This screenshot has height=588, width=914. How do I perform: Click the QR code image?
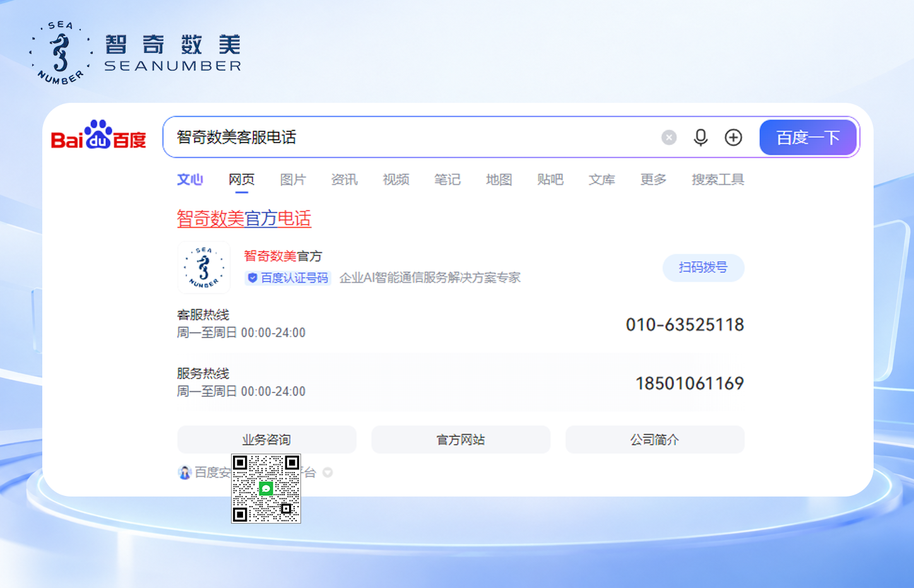click(266, 488)
